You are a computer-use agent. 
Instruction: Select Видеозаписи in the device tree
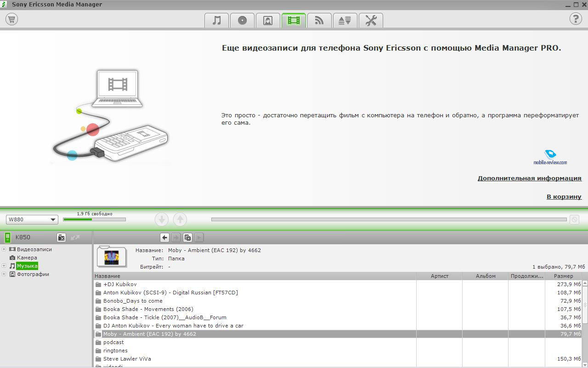tap(34, 249)
